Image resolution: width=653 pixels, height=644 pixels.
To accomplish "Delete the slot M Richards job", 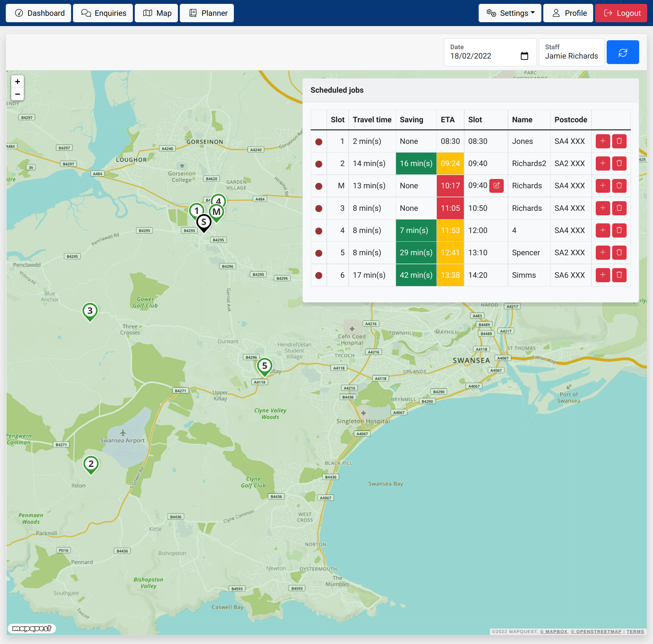I will (619, 186).
